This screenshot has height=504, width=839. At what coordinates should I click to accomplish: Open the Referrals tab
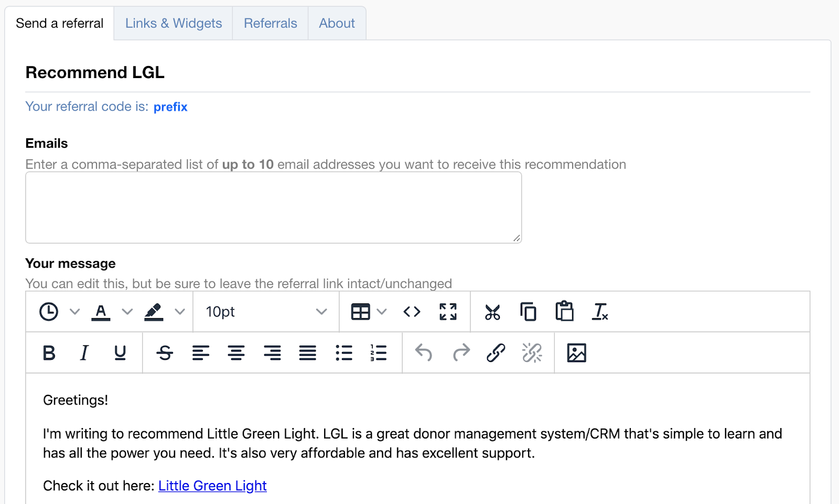271,24
